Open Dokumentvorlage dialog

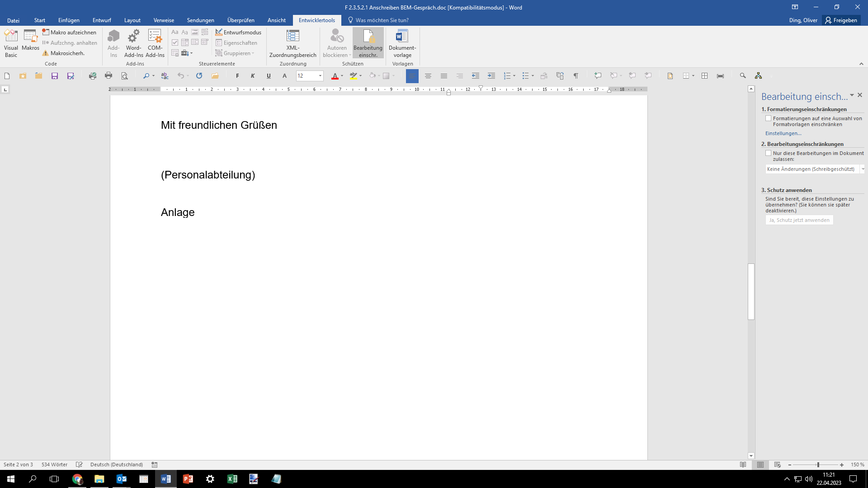pyautogui.click(x=402, y=43)
